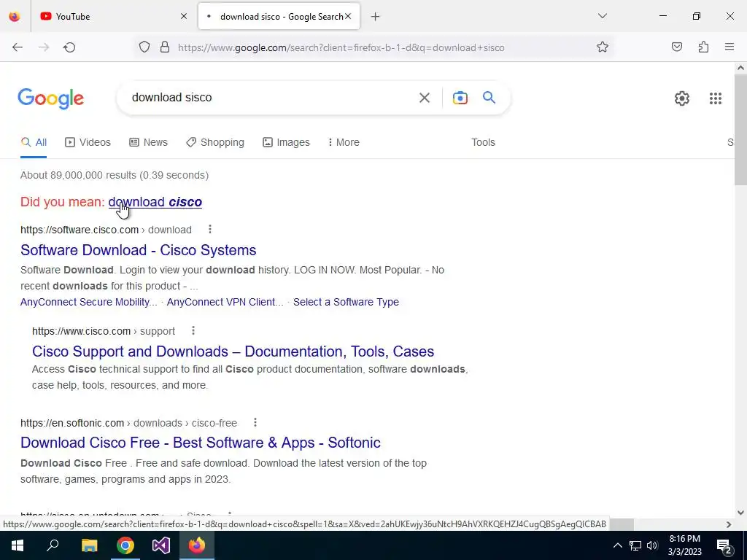Select the All results tab
Viewport: 747px width, 560px height.
coord(34,142)
